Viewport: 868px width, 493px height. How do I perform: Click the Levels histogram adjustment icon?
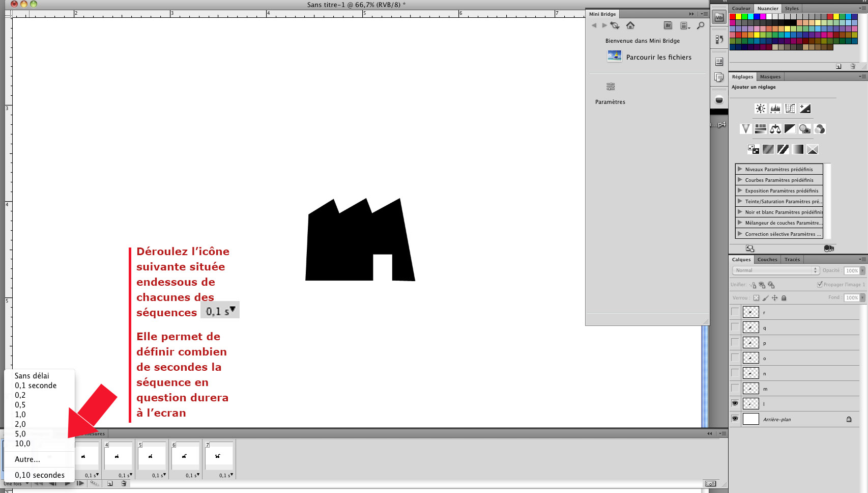775,108
